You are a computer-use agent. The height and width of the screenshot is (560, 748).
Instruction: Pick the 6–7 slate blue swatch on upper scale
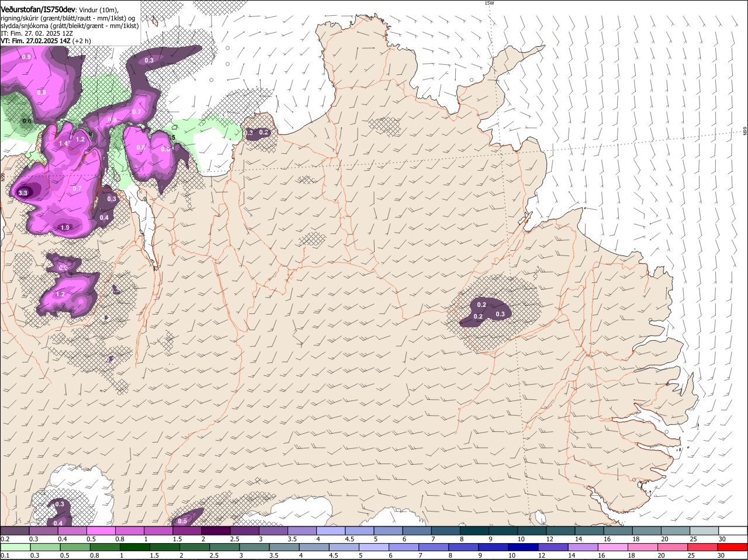pos(417,530)
